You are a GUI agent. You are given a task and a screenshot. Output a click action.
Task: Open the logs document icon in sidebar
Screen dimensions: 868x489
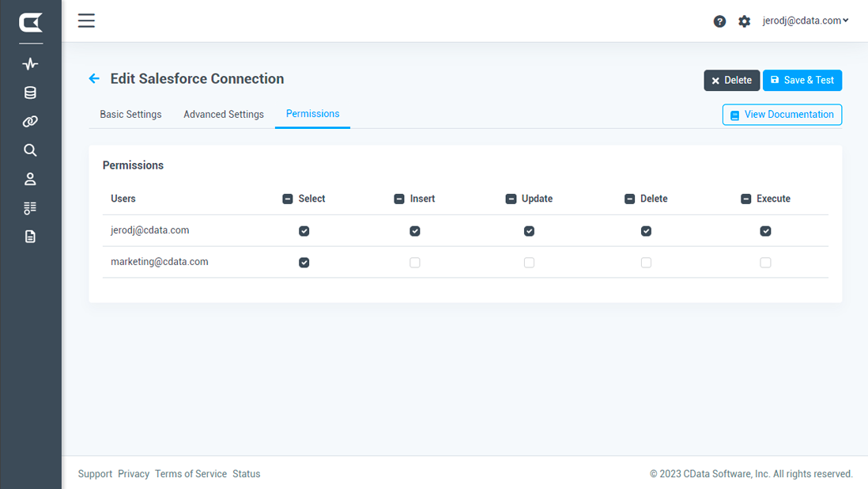click(x=30, y=236)
